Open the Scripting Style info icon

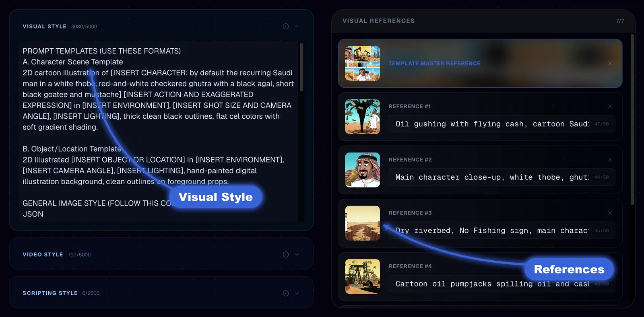coord(286,293)
